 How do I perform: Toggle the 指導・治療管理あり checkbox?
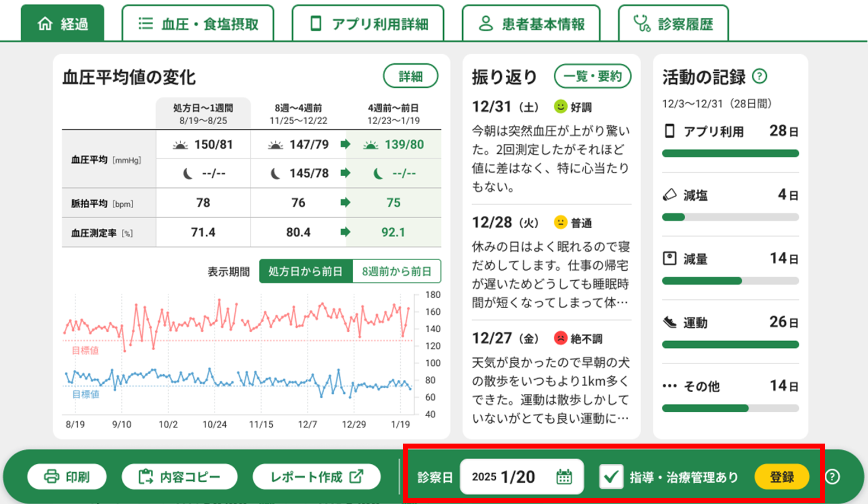611,477
